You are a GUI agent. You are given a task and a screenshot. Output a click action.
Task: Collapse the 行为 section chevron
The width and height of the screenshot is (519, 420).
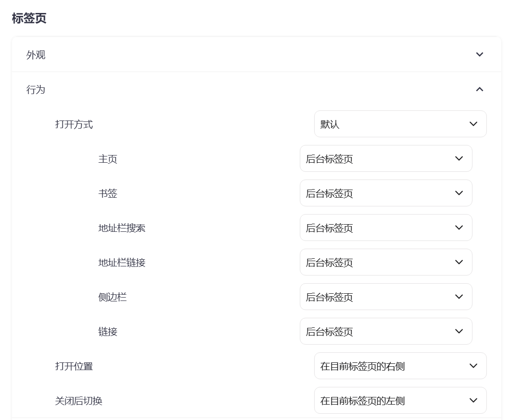[x=479, y=89]
